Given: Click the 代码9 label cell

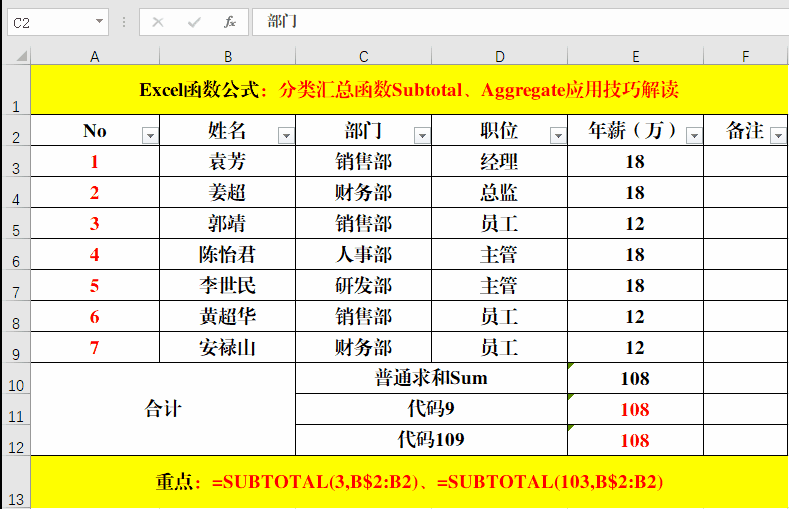Looking at the screenshot, I should tap(431, 409).
